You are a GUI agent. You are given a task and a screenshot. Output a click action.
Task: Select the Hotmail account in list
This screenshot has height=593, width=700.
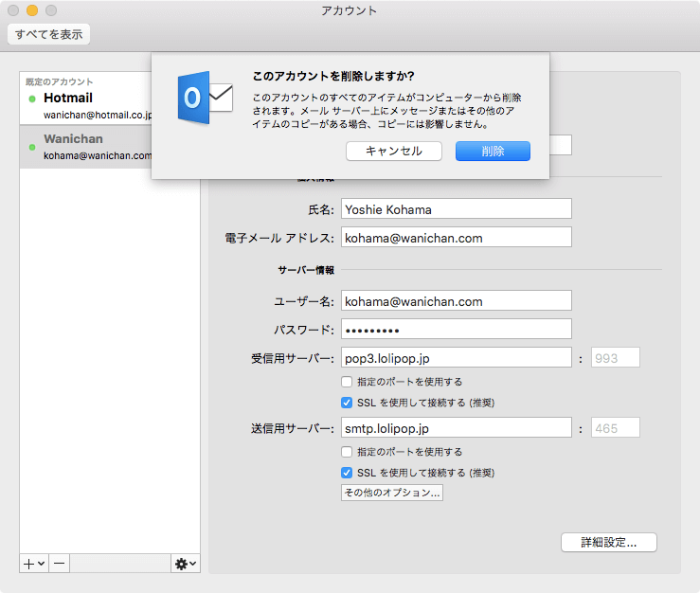click(x=85, y=99)
